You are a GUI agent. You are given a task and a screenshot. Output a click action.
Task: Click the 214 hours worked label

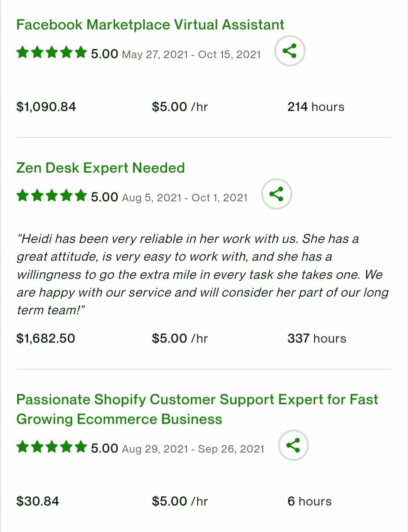(316, 107)
